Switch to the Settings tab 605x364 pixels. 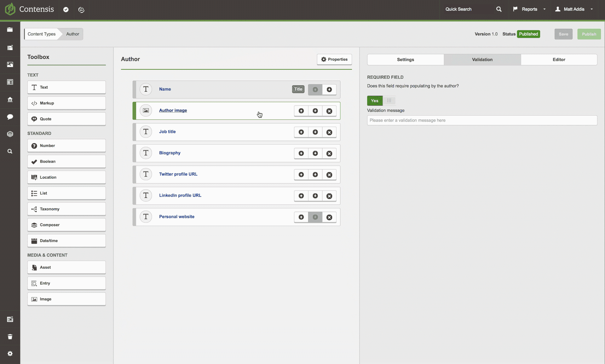coord(405,60)
